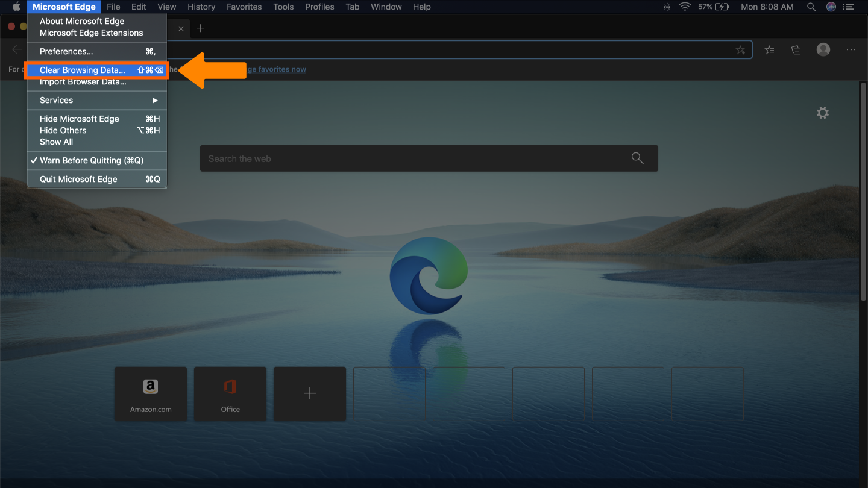Click the web search magnifier icon
Viewport: 868px width, 488px height.
638,158
